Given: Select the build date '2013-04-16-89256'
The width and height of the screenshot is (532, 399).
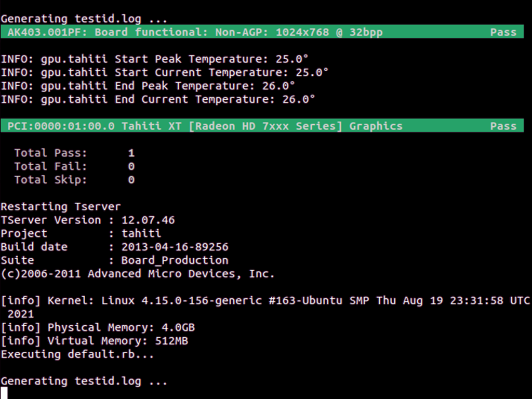Looking at the screenshot, I should [175, 247].
